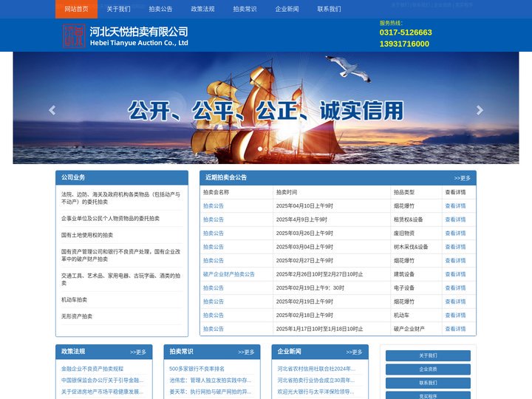532x399 pixels.
Task: Open 关于我们 in top navigation
Action: tap(118, 9)
